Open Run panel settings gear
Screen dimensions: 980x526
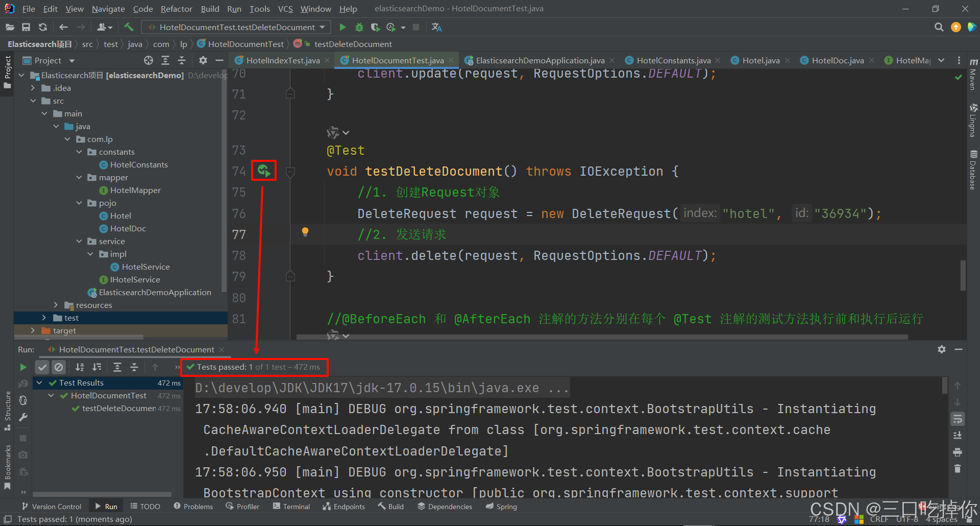point(942,349)
